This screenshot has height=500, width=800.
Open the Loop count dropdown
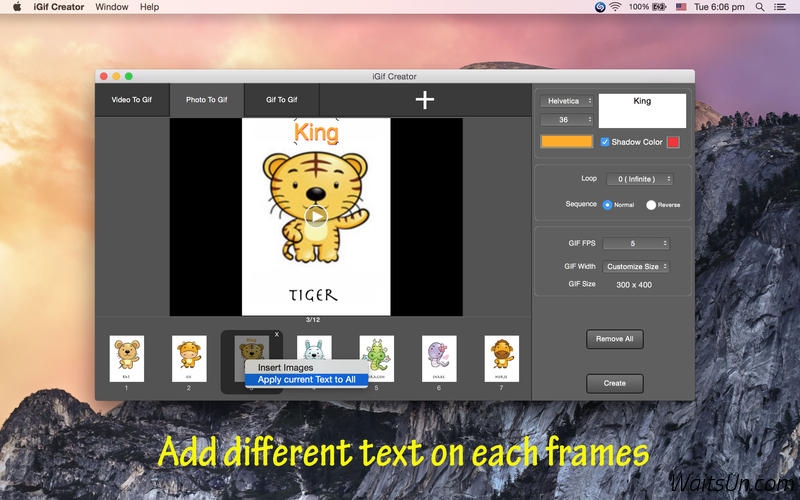(x=639, y=179)
